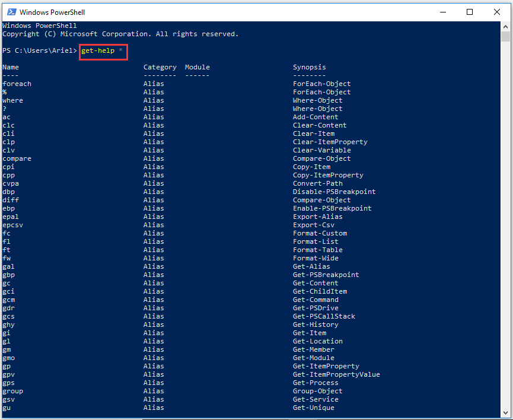The width and height of the screenshot is (513, 420).
Task: Click the 'gsv' alias name
Action: [8, 400]
